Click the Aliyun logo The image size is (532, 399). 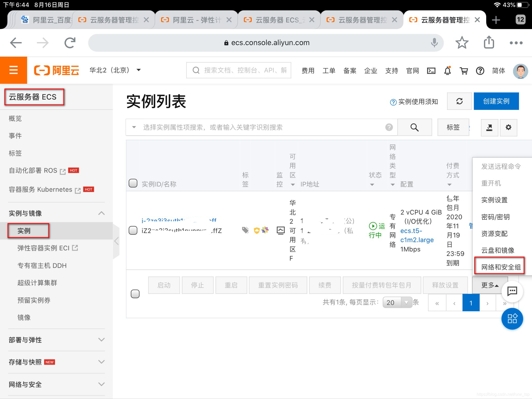pyautogui.click(x=57, y=70)
